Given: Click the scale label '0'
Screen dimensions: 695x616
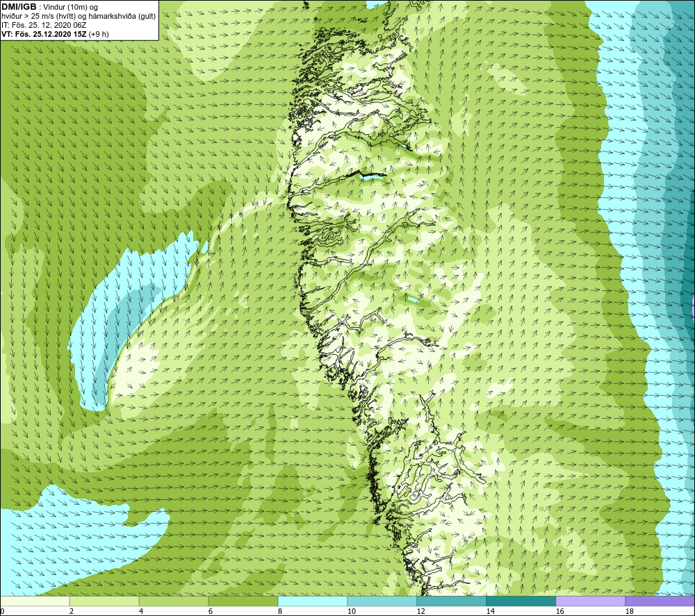Looking at the screenshot, I should [x=2, y=612].
